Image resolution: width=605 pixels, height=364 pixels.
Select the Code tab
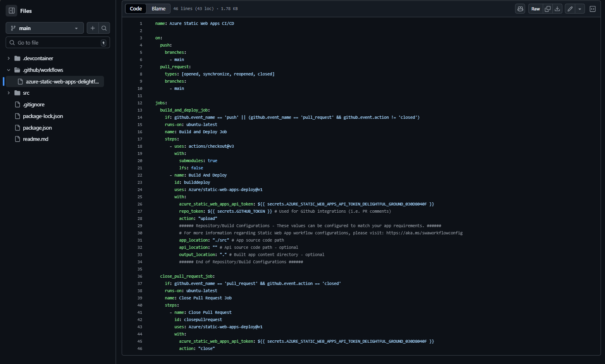(136, 9)
